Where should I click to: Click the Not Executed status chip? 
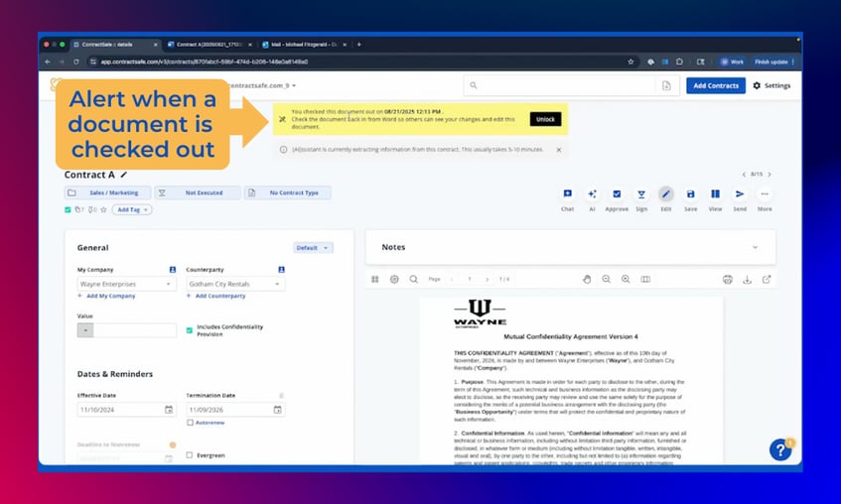coord(198,193)
